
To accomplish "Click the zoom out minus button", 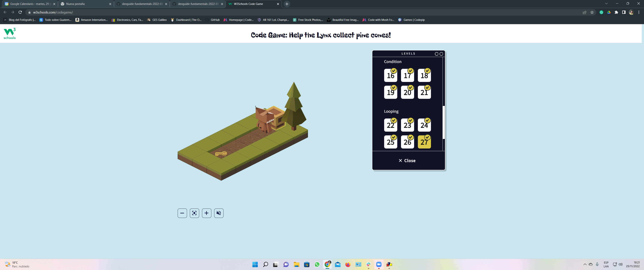I will [182, 213].
